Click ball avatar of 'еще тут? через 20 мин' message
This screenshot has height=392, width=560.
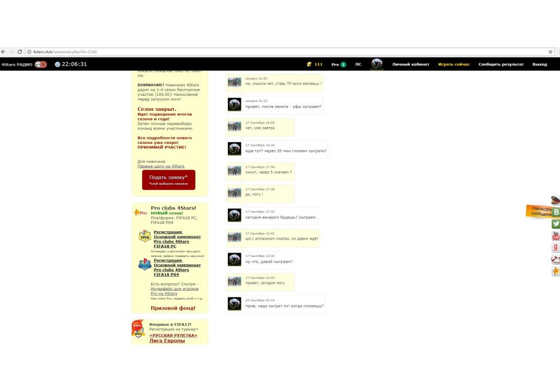click(x=234, y=149)
